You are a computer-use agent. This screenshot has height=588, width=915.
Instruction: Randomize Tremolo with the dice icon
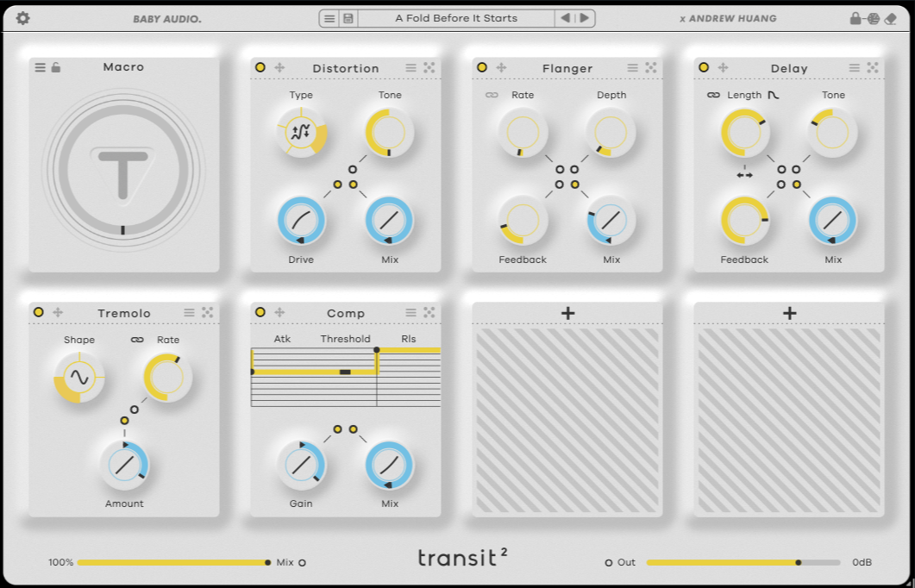tap(207, 313)
